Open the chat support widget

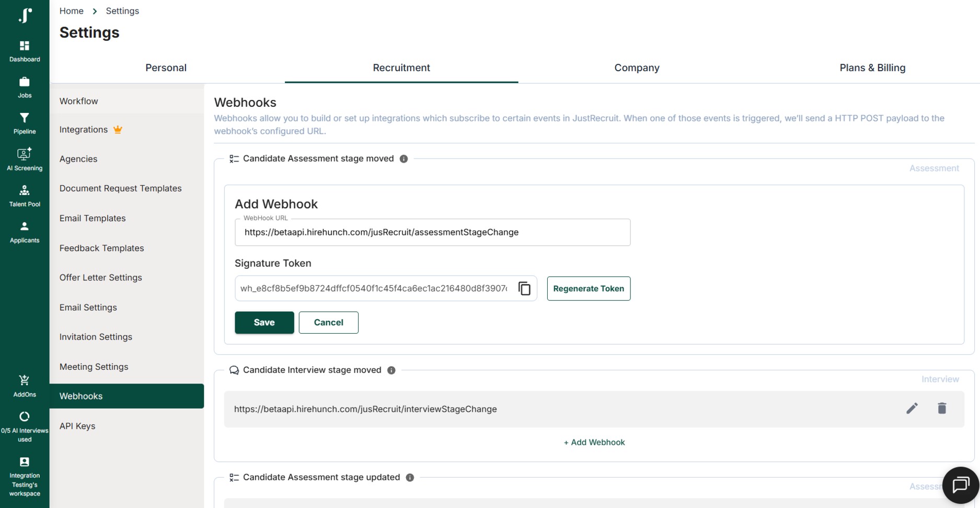pyautogui.click(x=961, y=485)
